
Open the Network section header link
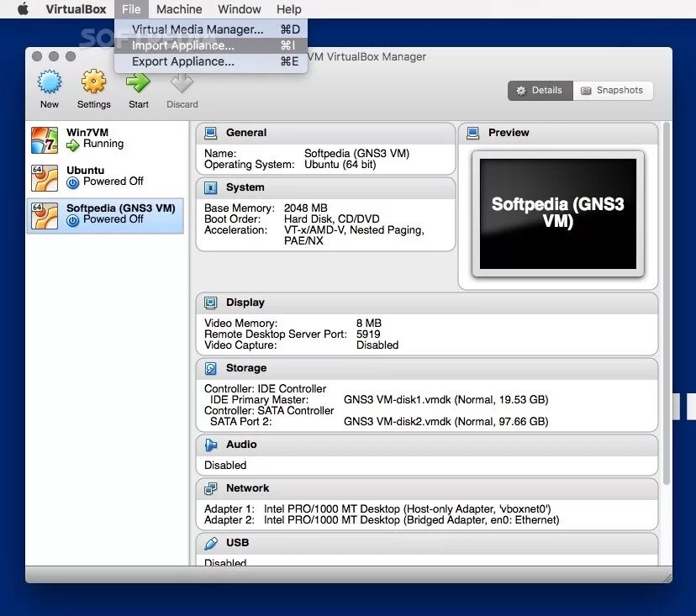click(x=247, y=488)
